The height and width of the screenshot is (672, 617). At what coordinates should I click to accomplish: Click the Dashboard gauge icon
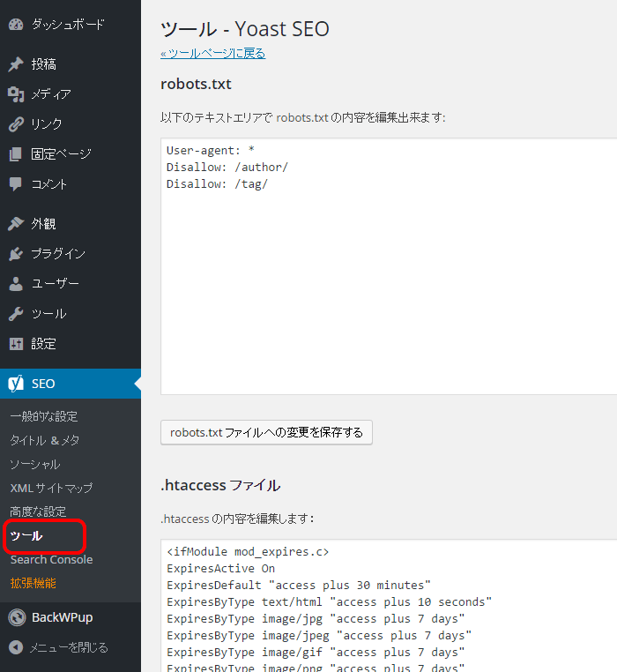[16, 25]
